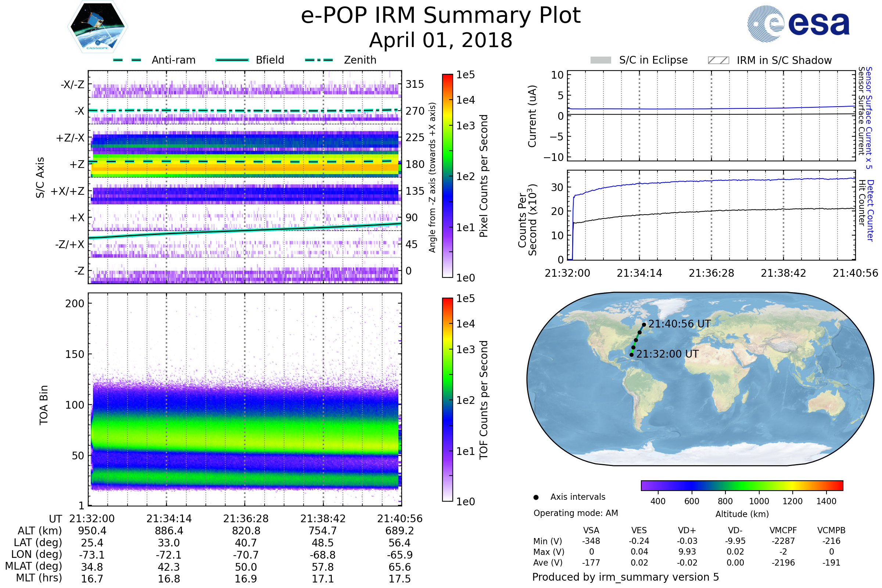Click the S/C in Eclipse gray swatch
Image resolution: width=882 pixels, height=588 pixels.
point(601,60)
